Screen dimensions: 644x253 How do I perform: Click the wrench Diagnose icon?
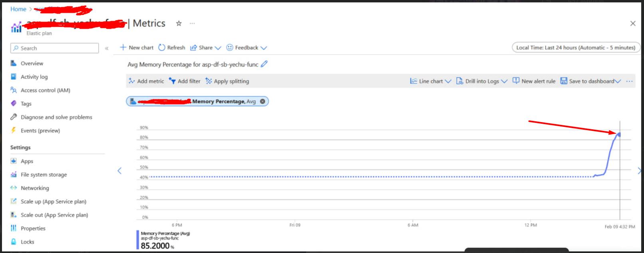pyautogui.click(x=14, y=117)
